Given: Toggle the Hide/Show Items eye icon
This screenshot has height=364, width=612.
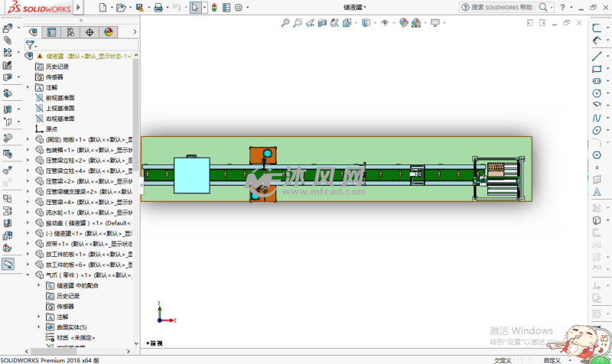Looking at the screenshot, I should point(385,23).
